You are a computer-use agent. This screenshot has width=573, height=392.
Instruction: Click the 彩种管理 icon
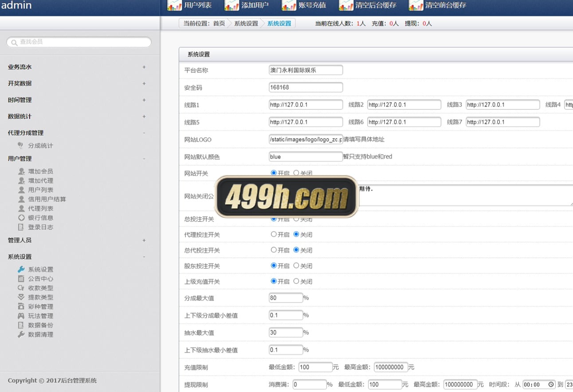(21, 307)
